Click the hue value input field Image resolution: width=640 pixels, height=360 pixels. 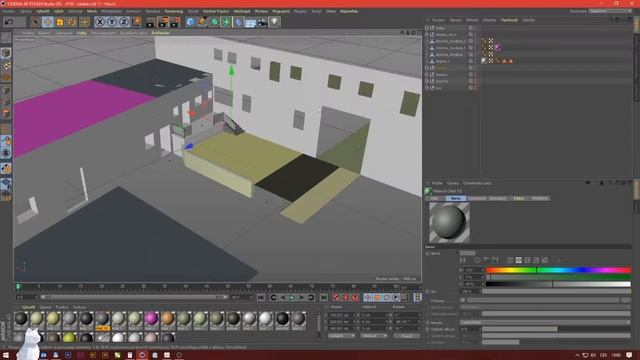(472, 270)
